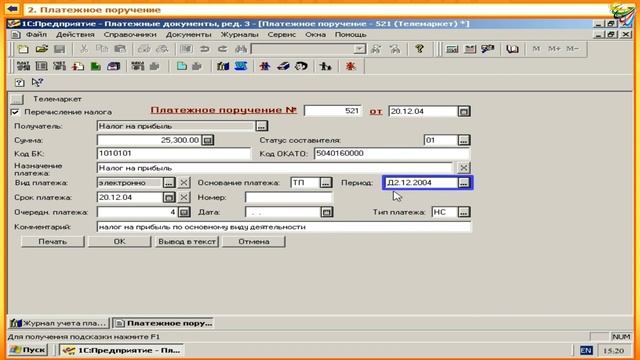Clear the Вид платежа value with X

click(184, 183)
